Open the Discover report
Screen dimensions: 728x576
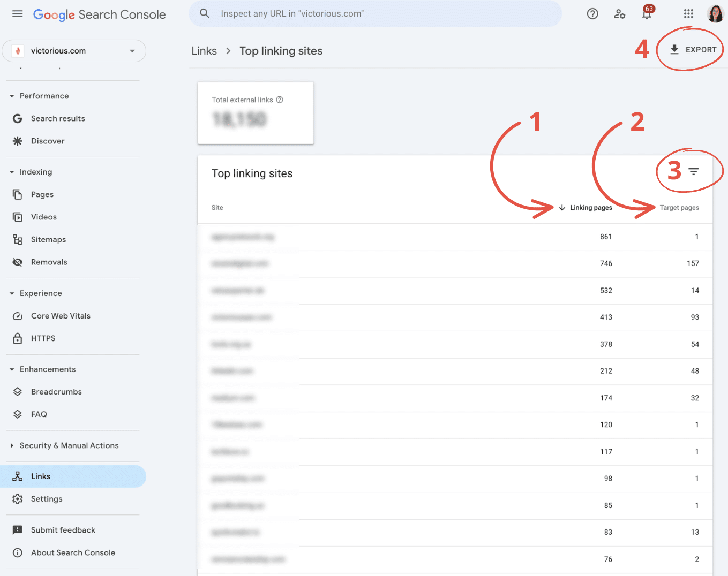coord(48,141)
